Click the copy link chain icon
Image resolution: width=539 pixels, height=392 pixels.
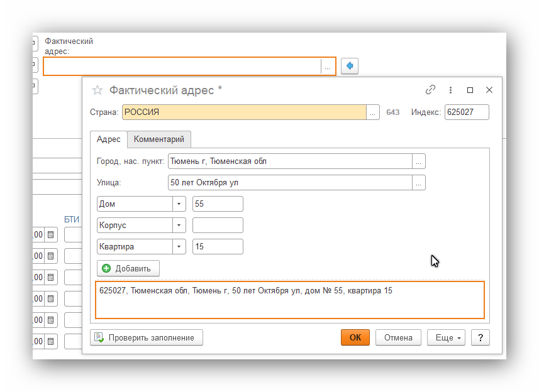click(x=430, y=90)
